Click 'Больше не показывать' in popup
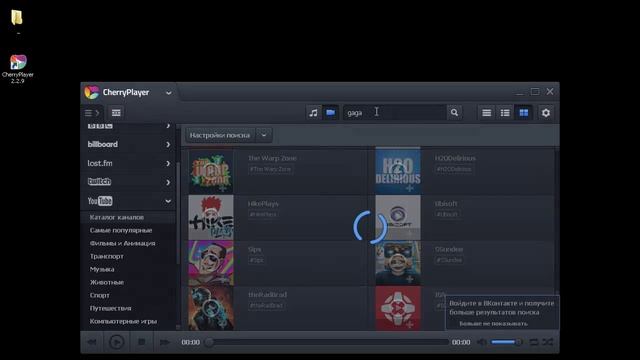The image size is (640, 360). point(493,324)
